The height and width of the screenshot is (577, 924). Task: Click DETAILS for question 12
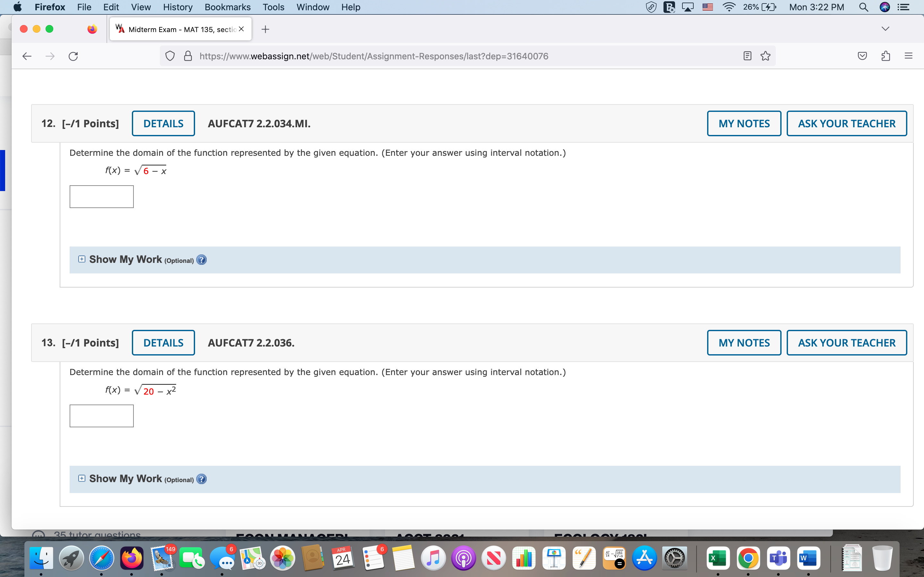(163, 123)
